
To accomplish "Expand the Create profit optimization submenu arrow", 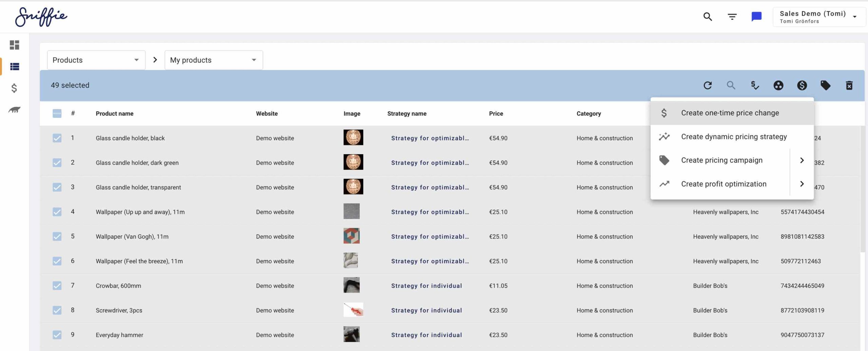I will [x=802, y=184].
